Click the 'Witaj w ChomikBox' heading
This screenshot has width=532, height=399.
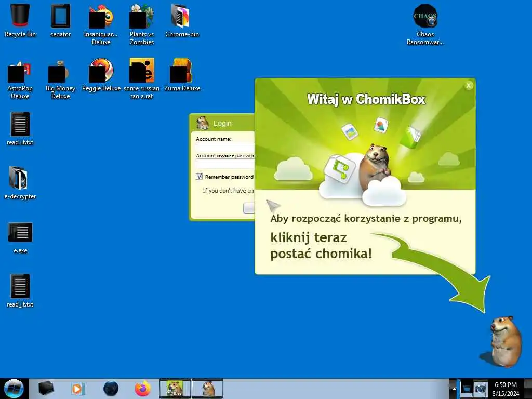coord(366,99)
